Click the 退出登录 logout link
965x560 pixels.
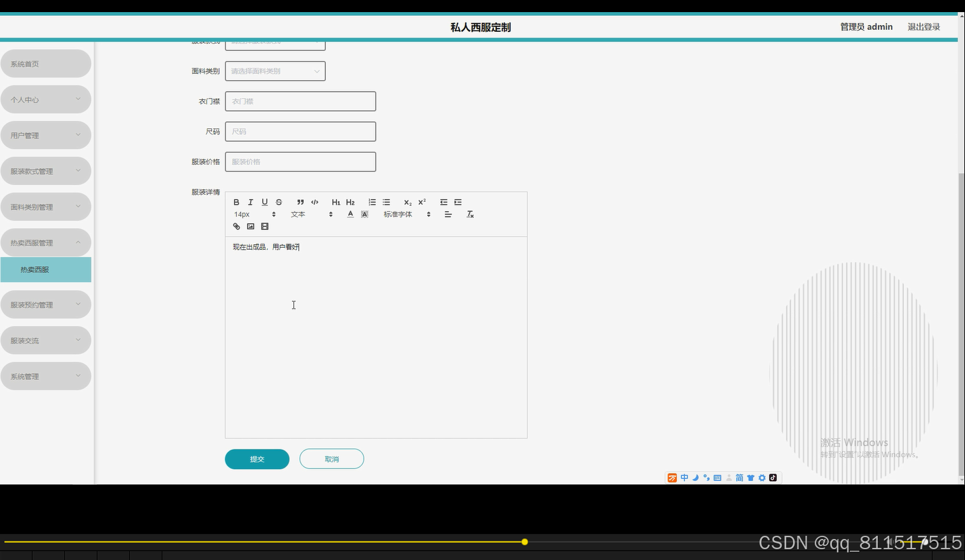coord(924,27)
